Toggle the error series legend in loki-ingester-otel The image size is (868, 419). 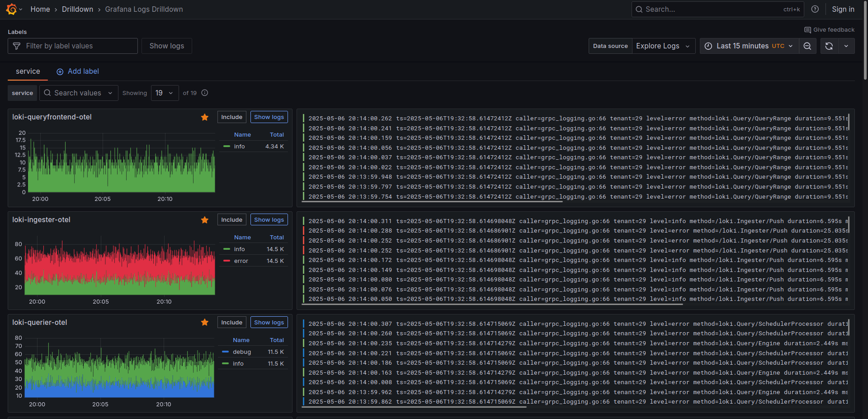241,261
